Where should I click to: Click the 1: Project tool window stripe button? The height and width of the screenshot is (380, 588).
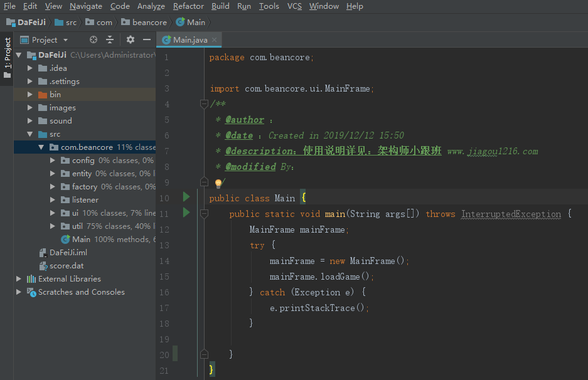[x=7, y=58]
